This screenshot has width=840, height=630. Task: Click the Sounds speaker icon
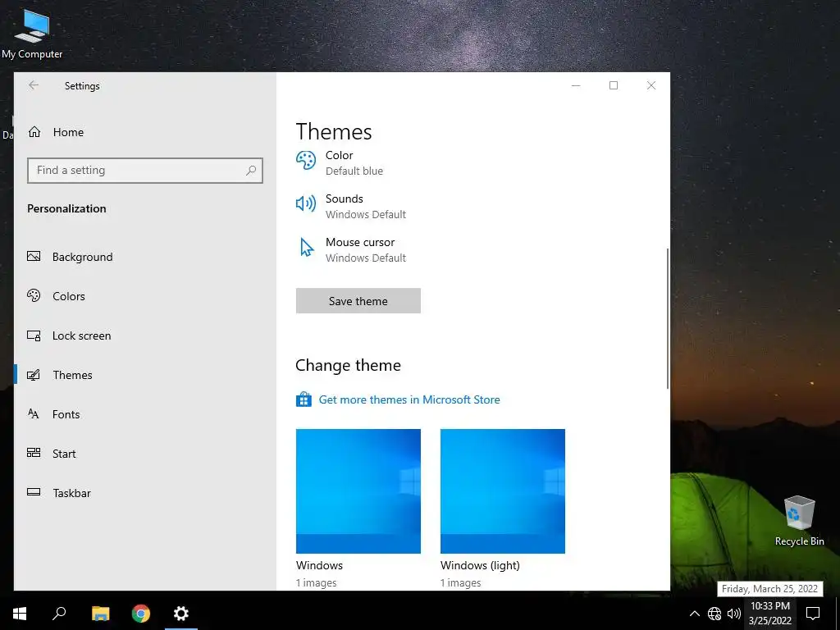(306, 203)
